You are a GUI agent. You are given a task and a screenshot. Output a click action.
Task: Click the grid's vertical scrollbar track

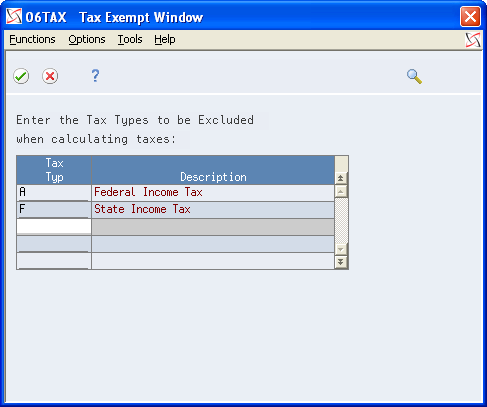(340, 220)
